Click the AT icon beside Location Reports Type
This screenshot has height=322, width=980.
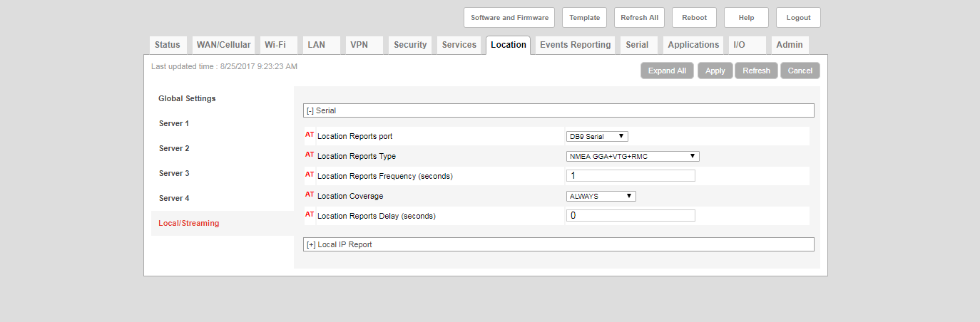tap(310, 155)
